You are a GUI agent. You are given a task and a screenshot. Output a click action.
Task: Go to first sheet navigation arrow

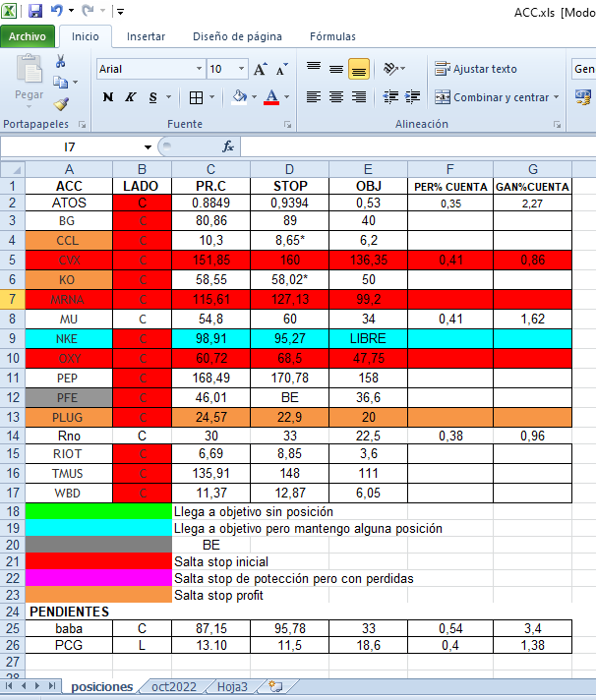pos(9,685)
